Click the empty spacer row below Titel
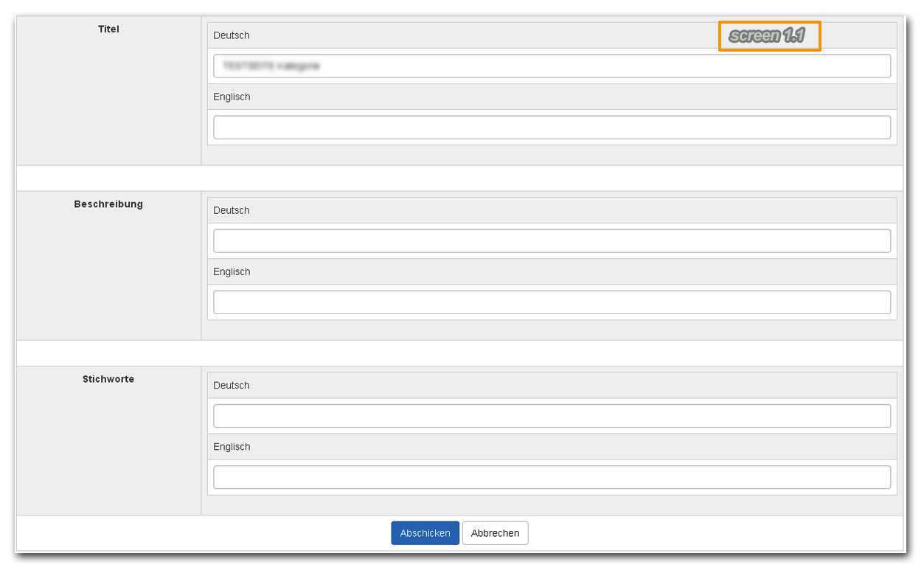This screenshot has width=924, height=573. [x=461, y=177]
